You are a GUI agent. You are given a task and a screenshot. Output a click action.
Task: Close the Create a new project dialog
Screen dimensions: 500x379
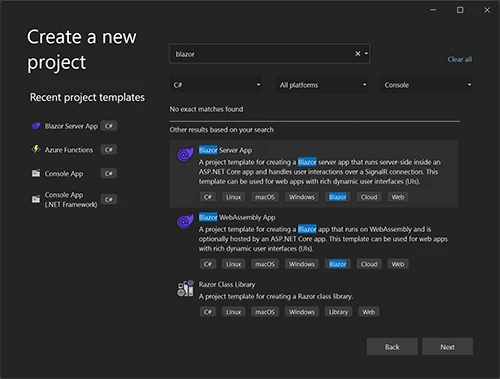click(487, 10)
